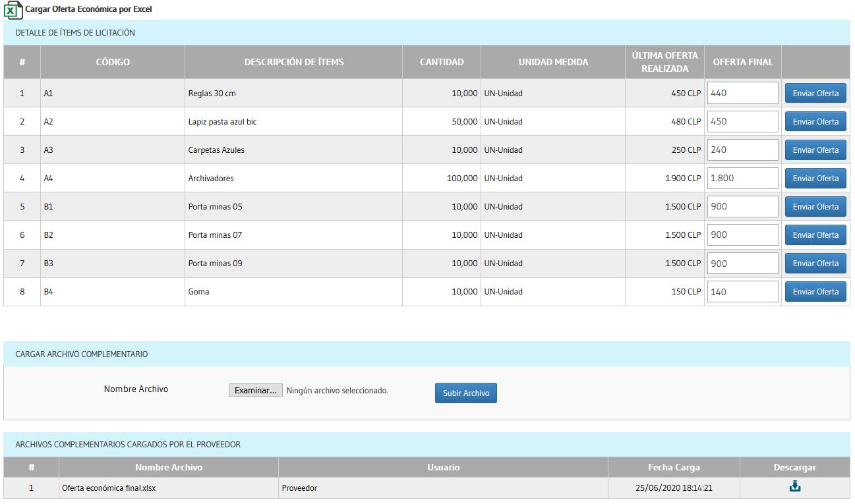855x504 pixels.
Task: Click the '450 CLP' last offer value
Action: [686, 94]
